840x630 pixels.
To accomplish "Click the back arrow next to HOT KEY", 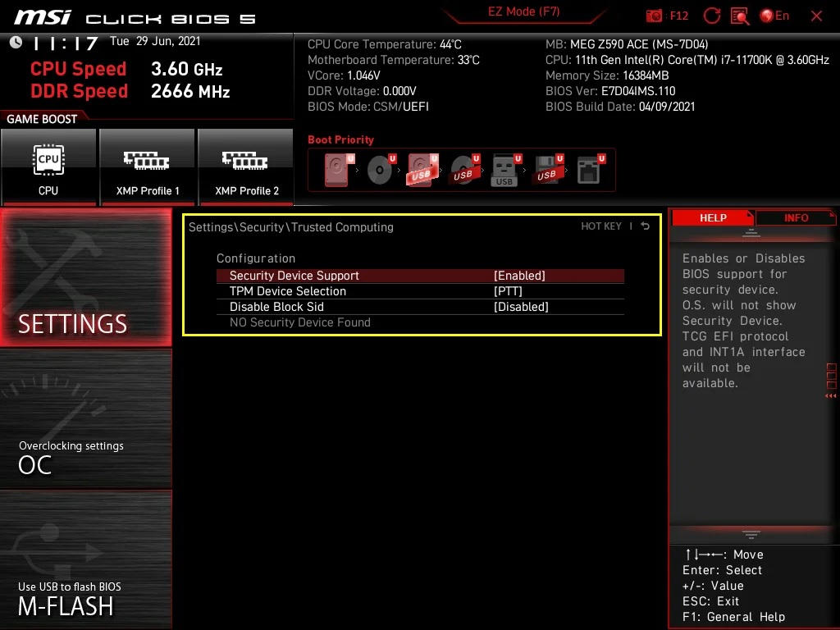I will click(x=645, y=226).
